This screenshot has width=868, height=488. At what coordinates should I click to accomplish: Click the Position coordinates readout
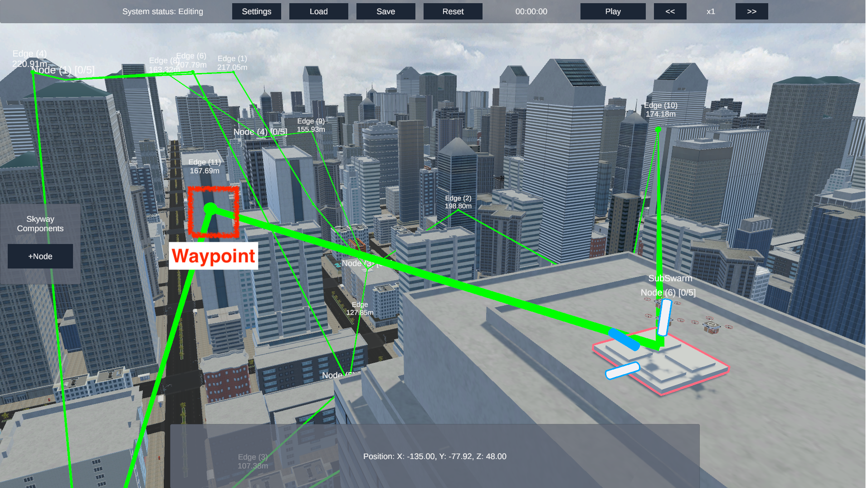(434, 456)
